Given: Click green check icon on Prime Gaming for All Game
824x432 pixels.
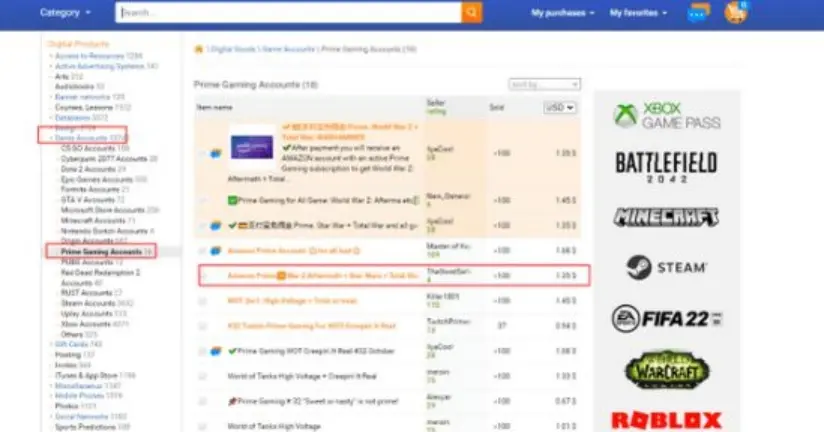Looking at the screenshot, I should pos(232,200).
